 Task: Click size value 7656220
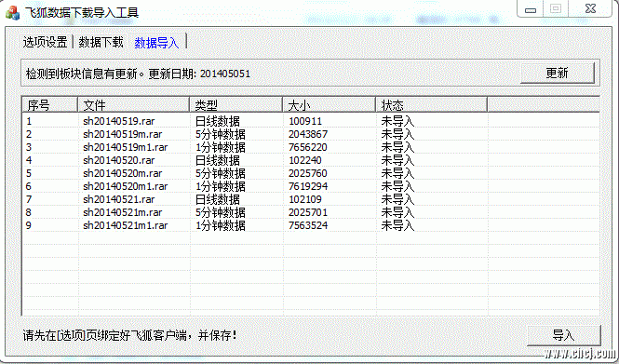[308, 147]
